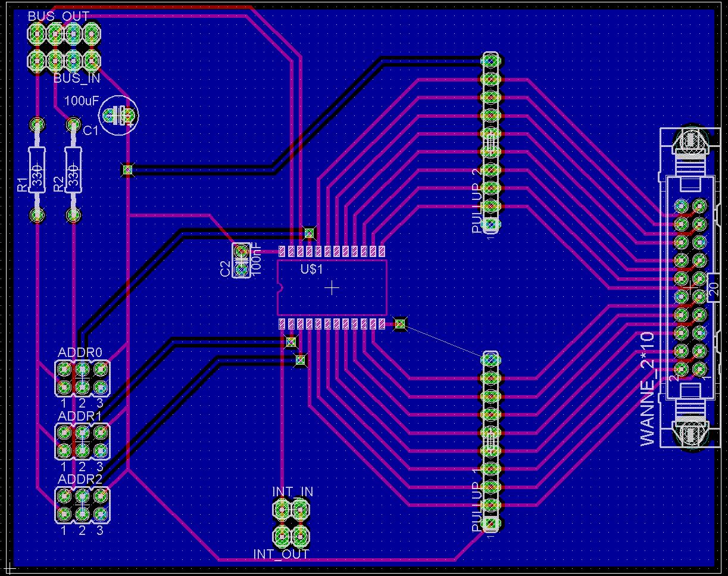
Task: Click the U$1 chip name label
Action: click(x=311, y=269)
